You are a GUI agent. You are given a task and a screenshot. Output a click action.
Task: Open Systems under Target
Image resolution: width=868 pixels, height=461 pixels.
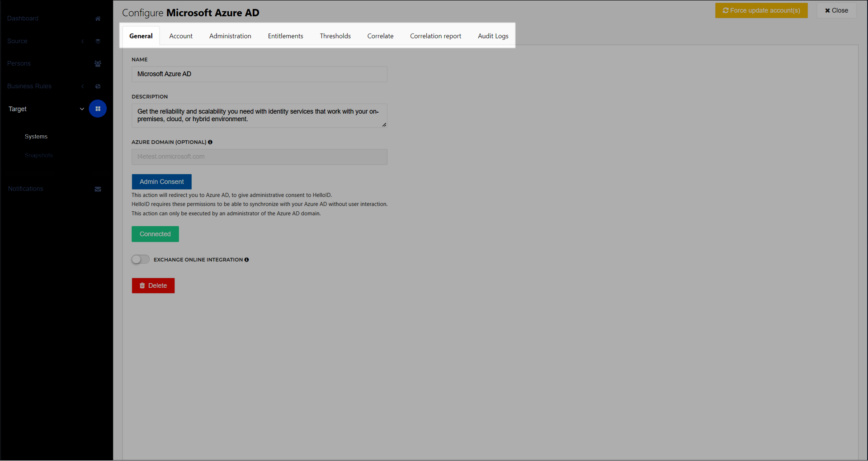click(36, 137)
